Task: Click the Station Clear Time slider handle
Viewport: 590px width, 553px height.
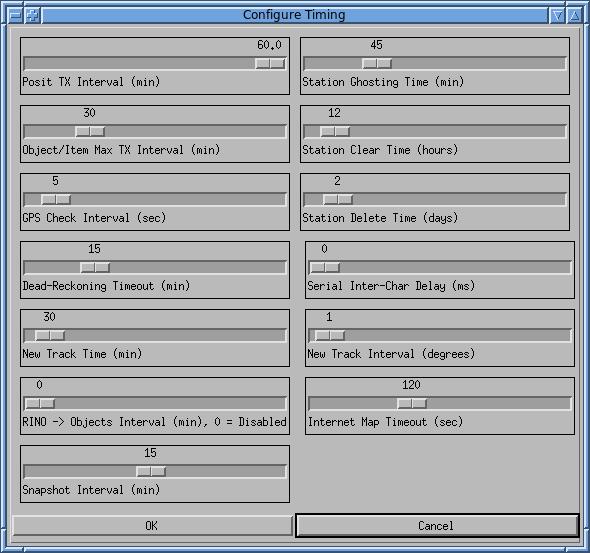Action: pyautogui.click(x=335, y=131)
